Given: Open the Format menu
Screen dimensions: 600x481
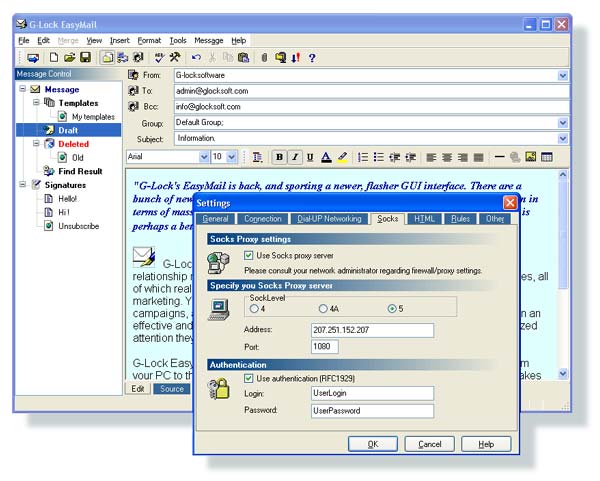Looking at the screenshot, I should point(149,41).
